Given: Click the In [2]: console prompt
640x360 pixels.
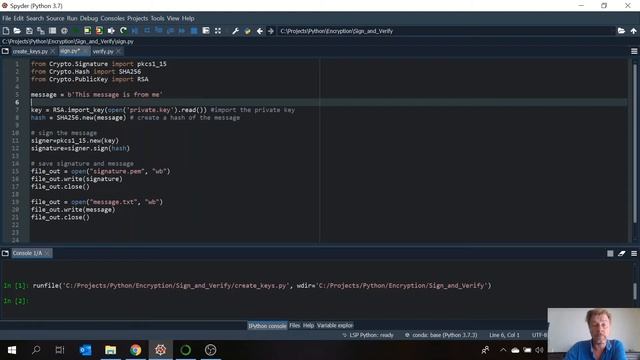Looking at the screenshot, I should pyautogui.click(x=16, y=301).
